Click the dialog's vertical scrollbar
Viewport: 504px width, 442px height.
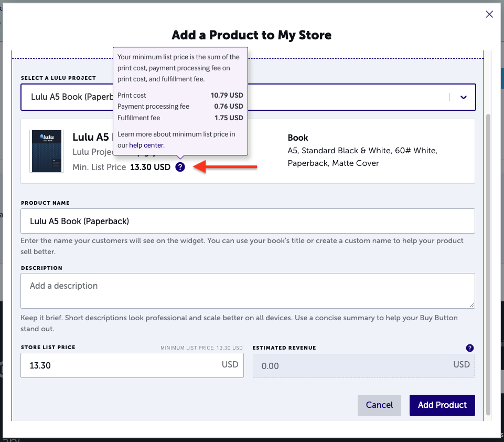point(488,264)
